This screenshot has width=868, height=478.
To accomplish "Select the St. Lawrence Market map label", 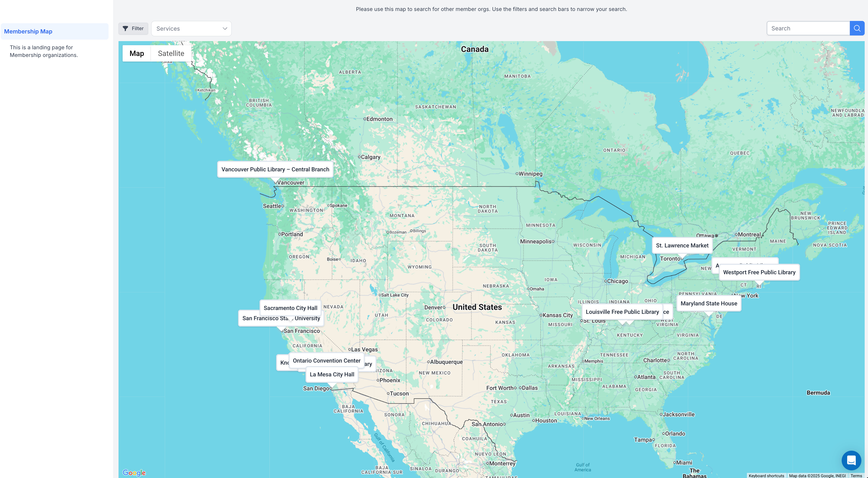I will coord(682,246).
